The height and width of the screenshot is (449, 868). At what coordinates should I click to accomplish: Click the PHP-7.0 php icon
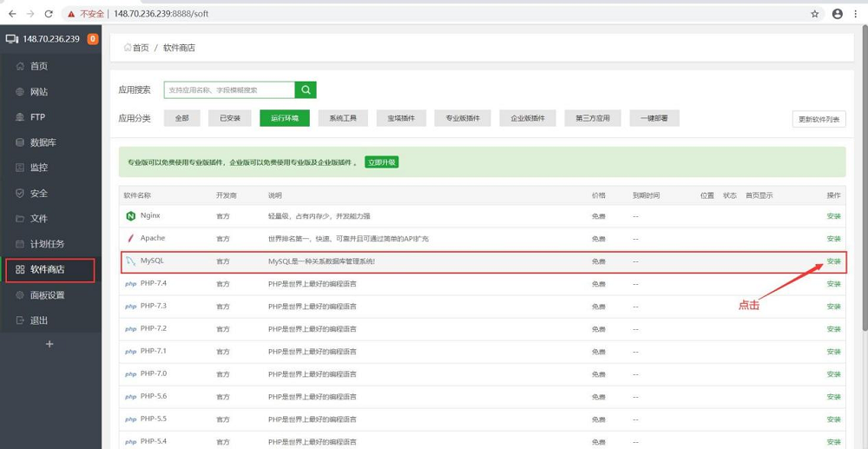(x=131, y=374)
